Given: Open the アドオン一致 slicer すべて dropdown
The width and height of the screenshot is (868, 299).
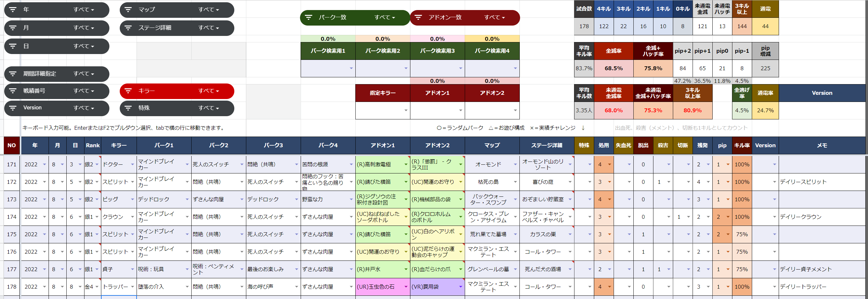Looking at the screenshot, I should coord(494,17).
